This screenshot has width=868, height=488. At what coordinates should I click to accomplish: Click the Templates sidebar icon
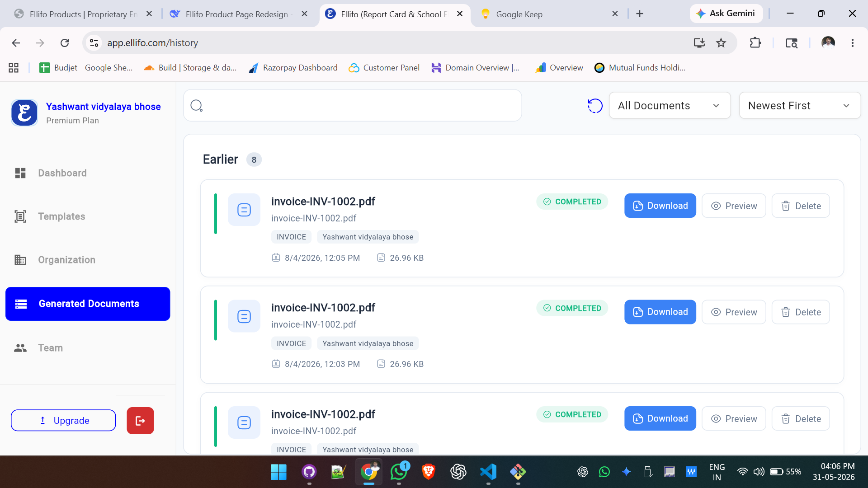[x=20, y=216]
